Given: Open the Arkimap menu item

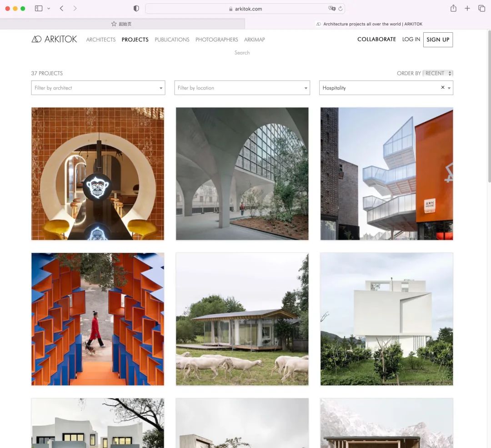Looking at the screenshot, I should pos(254,40).
